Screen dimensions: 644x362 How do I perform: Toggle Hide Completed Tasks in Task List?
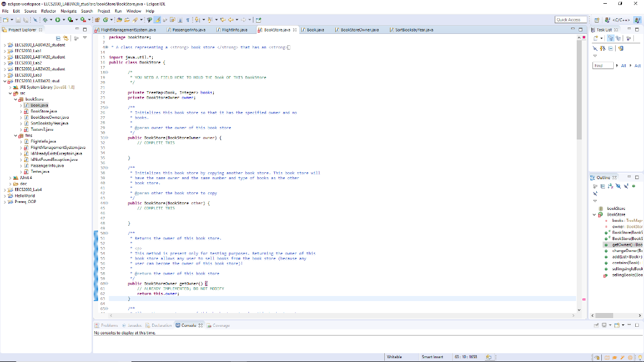[x=595, y=48]
